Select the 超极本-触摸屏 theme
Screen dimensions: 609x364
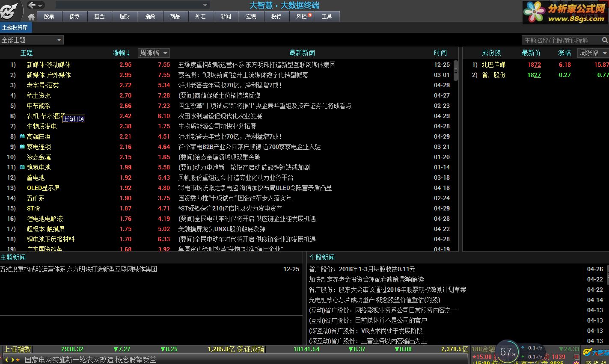[46, 229]
